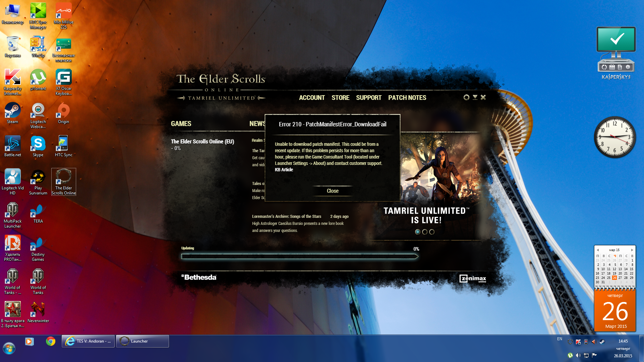Select the Skype desktop icon
The height and width of the screenshot is (362, 644).
38,146
